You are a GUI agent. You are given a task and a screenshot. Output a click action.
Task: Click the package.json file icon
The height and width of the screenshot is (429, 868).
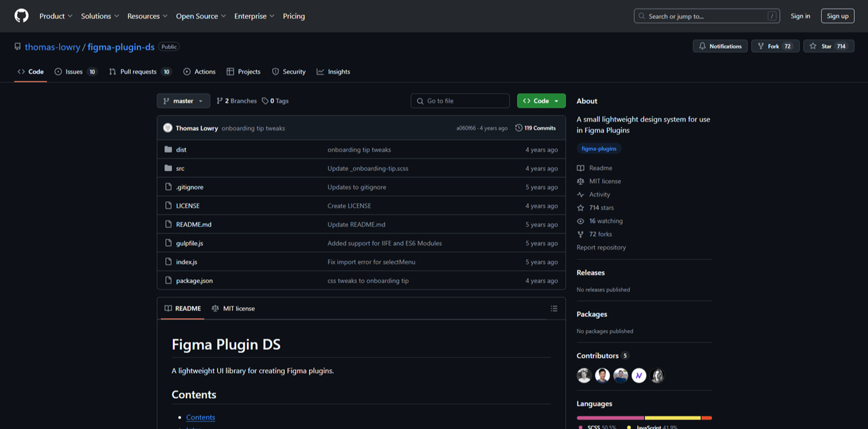(168, 280)
